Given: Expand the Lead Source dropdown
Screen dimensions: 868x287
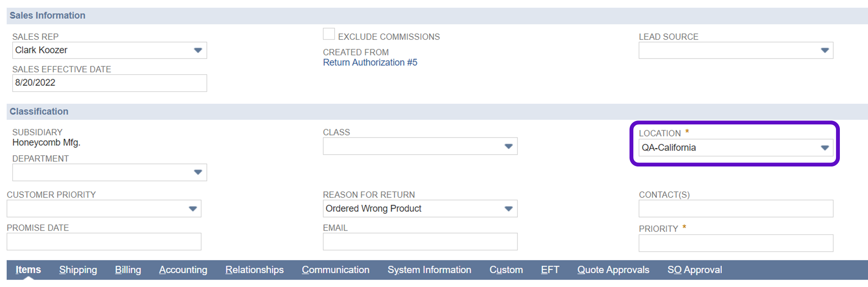Looking at the screenshot, I should [824, 50].
